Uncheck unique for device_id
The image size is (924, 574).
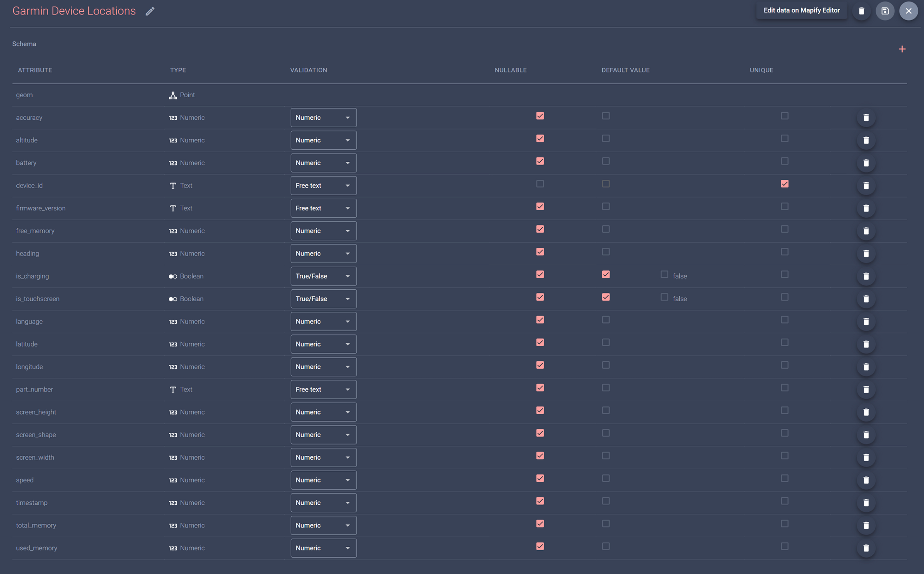tap(785, 184)
